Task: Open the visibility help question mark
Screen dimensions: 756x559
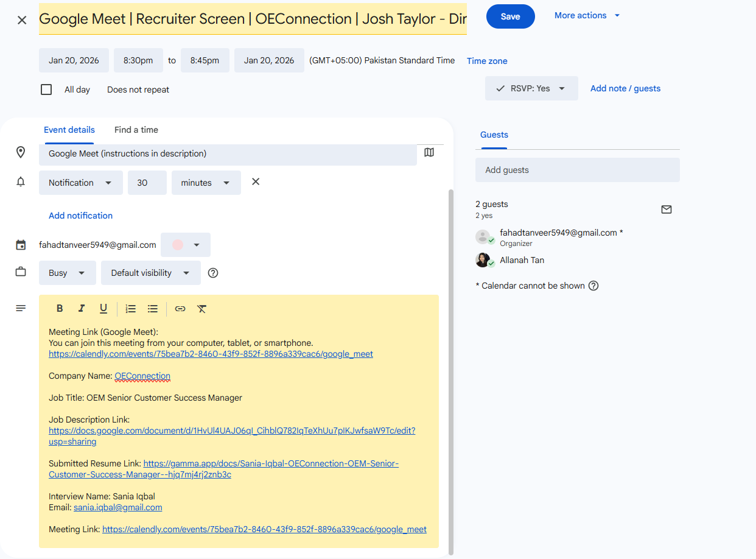Action: pyautogui.click(x=213, y=273)
